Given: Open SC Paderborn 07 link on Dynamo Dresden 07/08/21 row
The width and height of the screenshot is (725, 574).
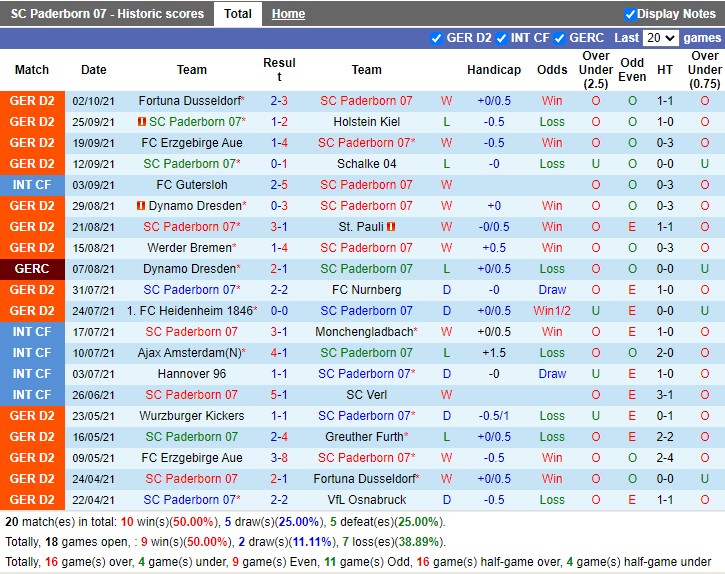Looking at the screenshot, I should (366, 269).
